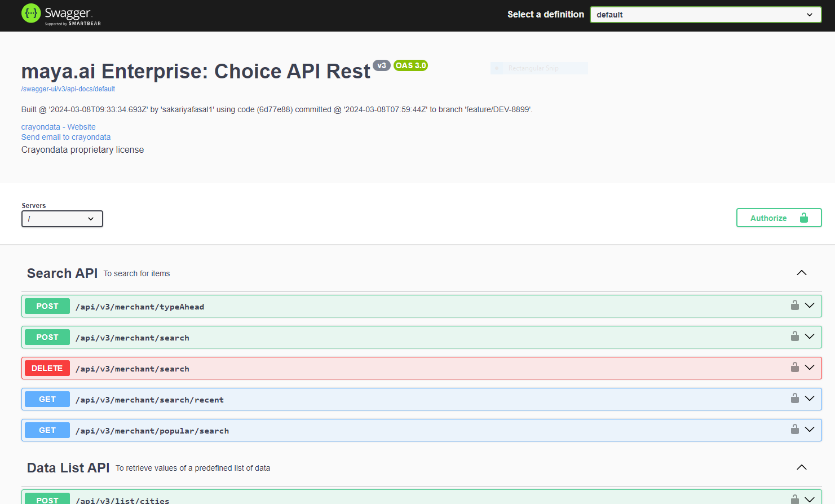The image size is (835, 504).
Task: Click lock icon on POST merchant/search row
Action: (794, 337)
